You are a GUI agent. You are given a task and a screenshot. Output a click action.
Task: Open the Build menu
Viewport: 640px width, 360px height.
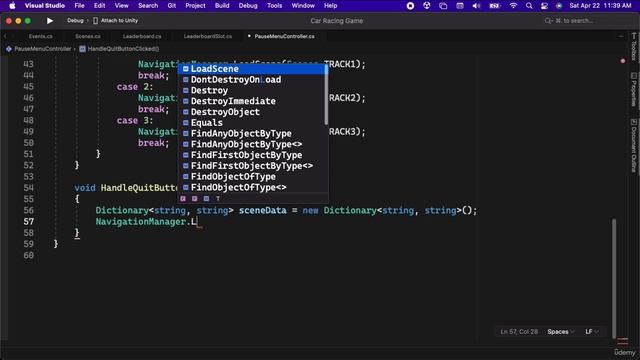(222, 6)
